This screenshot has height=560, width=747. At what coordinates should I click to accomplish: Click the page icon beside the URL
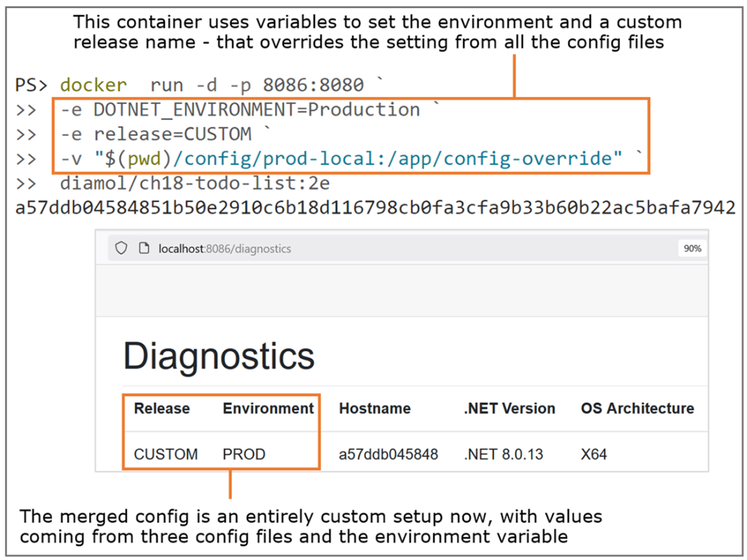point(143,248)
